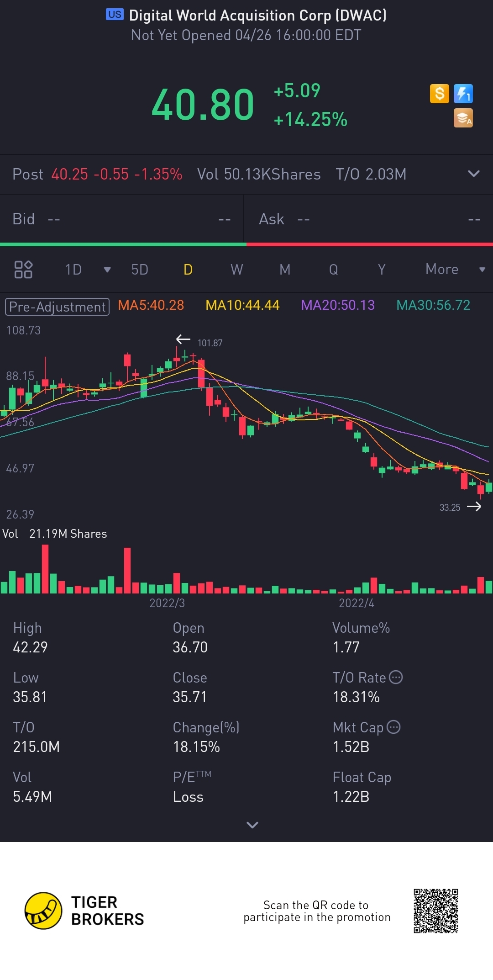
Task: Tap the MA10:44.44 indicator label
Action: pos(242,305)
